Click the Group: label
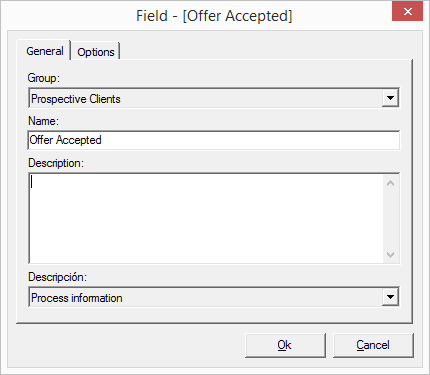The width and height of the screenshot is (430, 375). (44, 78)
